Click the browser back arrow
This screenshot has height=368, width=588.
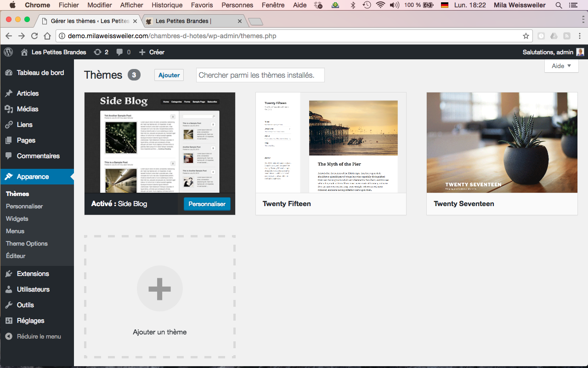[x=9, y=36]
